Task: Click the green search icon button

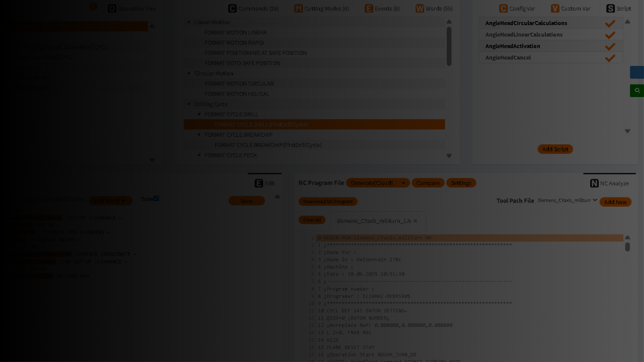Action: [637, 91]
